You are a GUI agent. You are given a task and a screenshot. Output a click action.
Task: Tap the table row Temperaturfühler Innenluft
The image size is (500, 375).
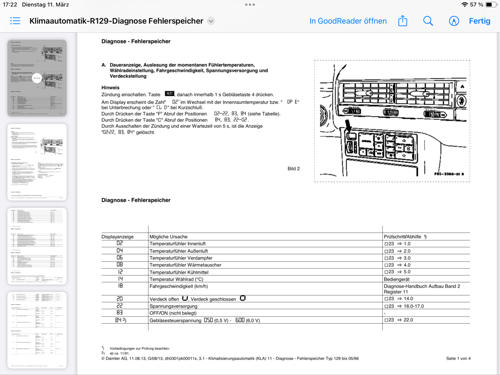(x=286, y=244)
